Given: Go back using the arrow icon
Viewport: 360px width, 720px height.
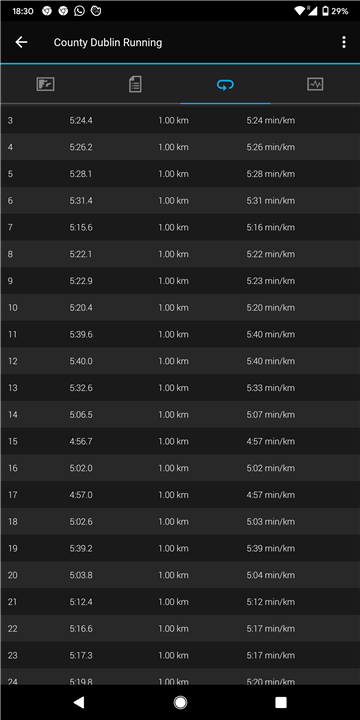Looking at the screenshot, I should (21, 43).
